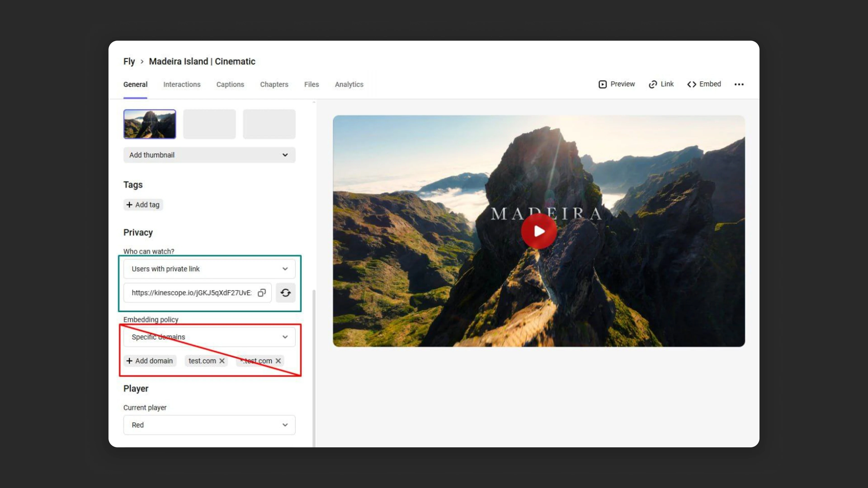Viewport: 868px width, 488px height.
Task: Go to Fly folder breadcrumb
Action: 129,61
